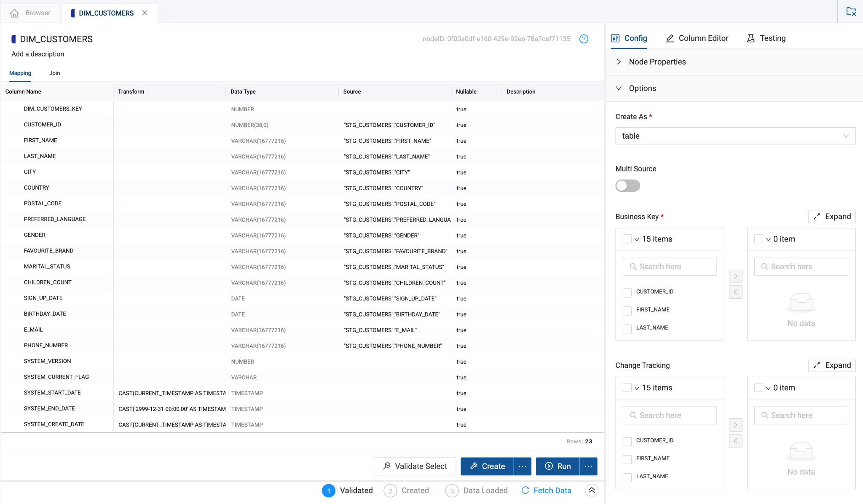The width and height of the screenshot is (863, 504).
Task: Open Business Key 0 item selection dropdown
Action: tap(768, 239)
